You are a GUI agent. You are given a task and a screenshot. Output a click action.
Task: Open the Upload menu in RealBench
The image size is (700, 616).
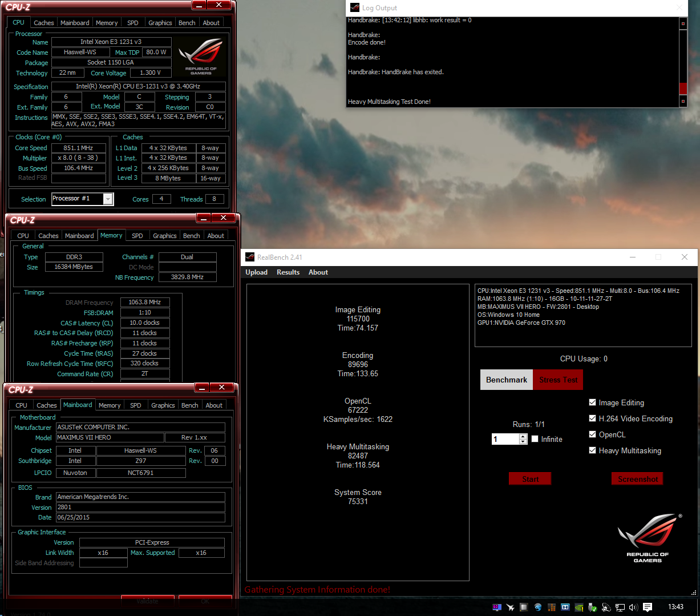(256, 272)
